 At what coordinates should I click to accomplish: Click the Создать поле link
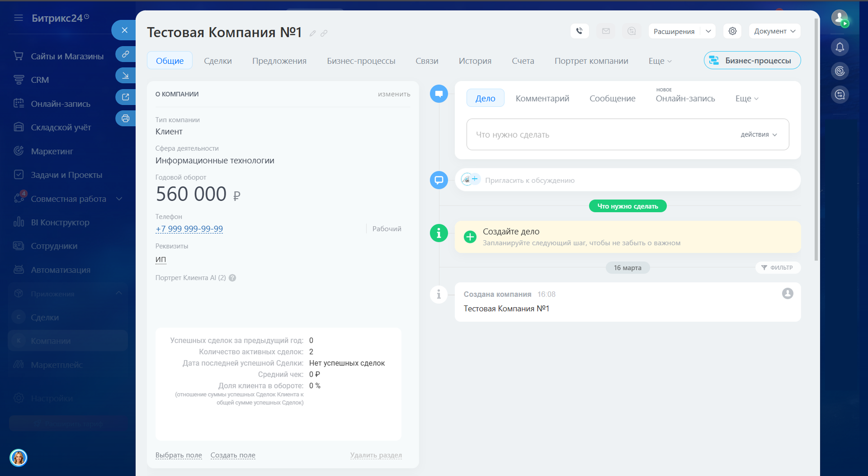coord(233,455)
